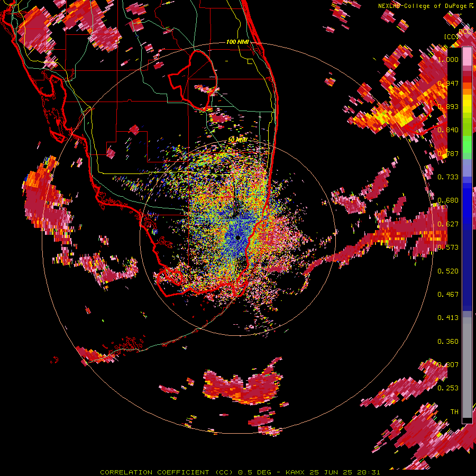Click the 0.307 value on the color scale
The width and height of the screenshot is (476, 476).
point(448,365)
